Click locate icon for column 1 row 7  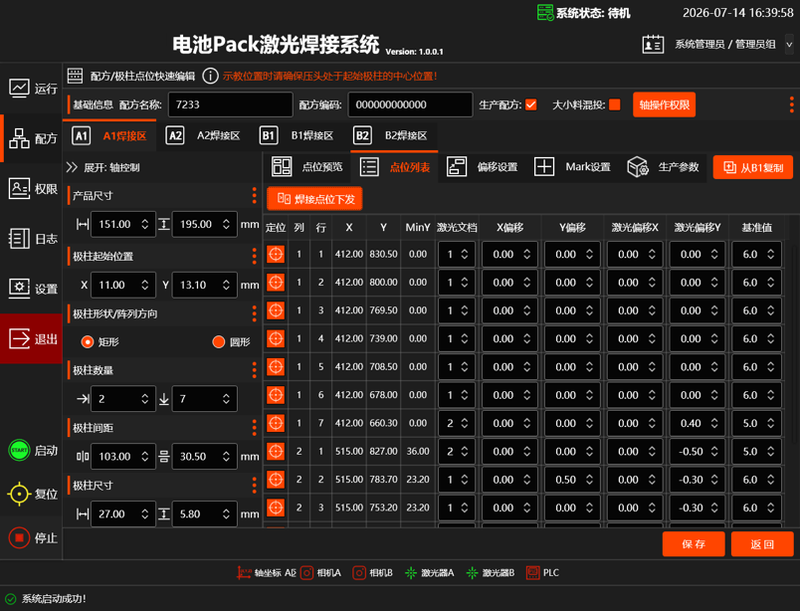[276, 423]
